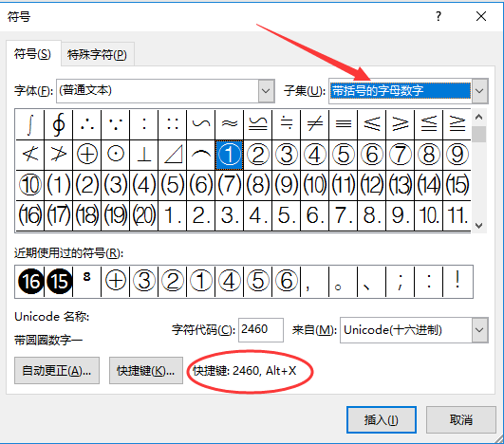
Task: Select the right triangle symbol
Action: (173, 155)
